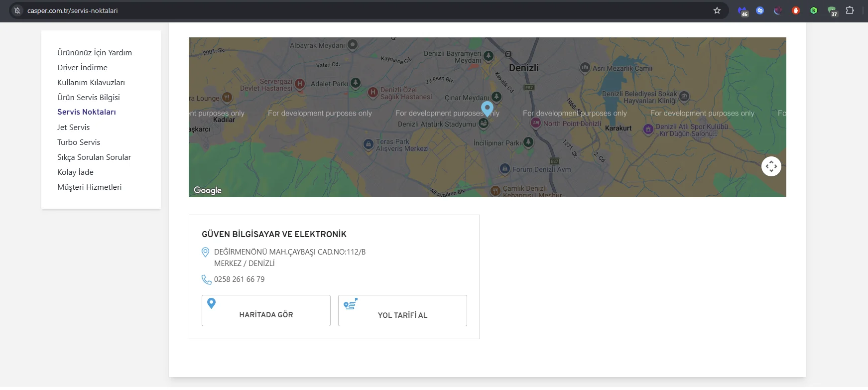The image size is (868, 390).
Task: Select the Denizli Atatürk Stadyumu marker
Action: 484,124
